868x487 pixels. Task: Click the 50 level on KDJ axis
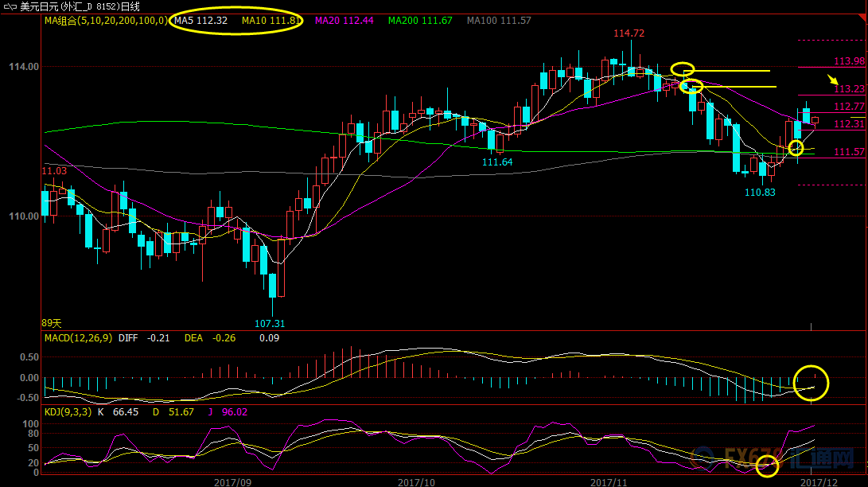(33, 448)
